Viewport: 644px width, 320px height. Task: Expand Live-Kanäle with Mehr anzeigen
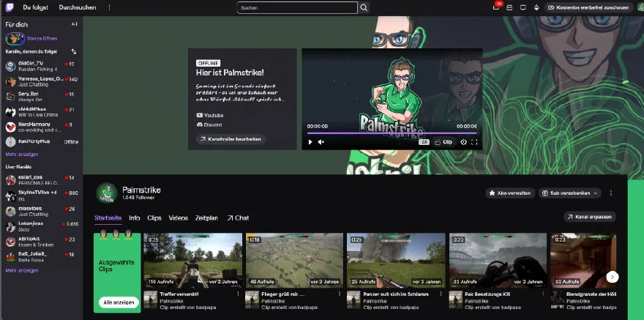tap(22, 271)
